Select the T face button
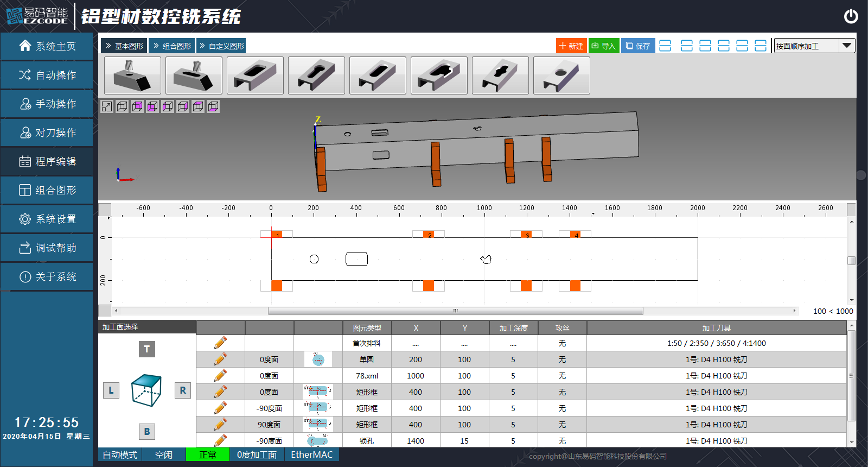Image resolution: width=868 pixels, height=467 pixels. 146,349
